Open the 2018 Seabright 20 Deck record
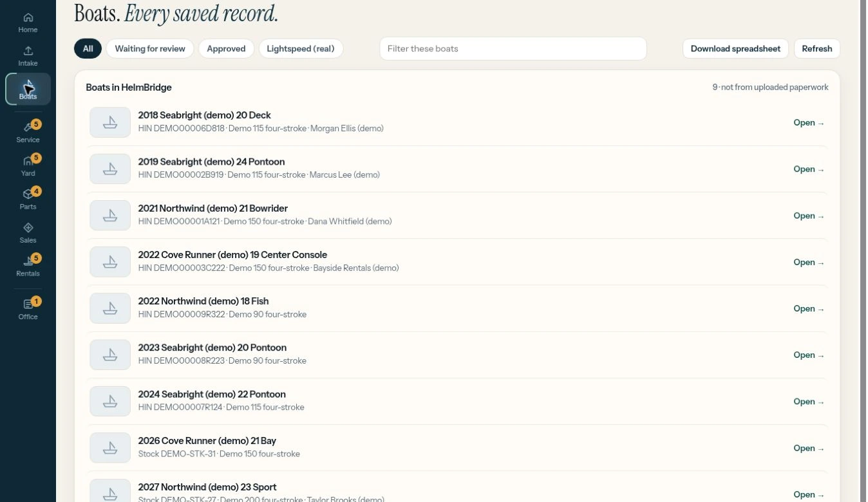 click(x=809, y=123)
